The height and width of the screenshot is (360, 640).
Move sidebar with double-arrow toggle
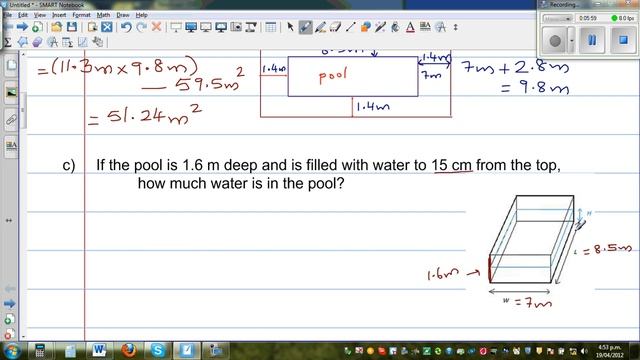9,220
